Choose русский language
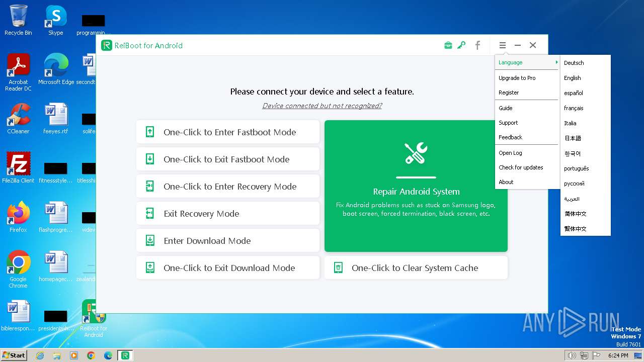The image size is (644, 362). pyautogui.click(x=586, y=184)
